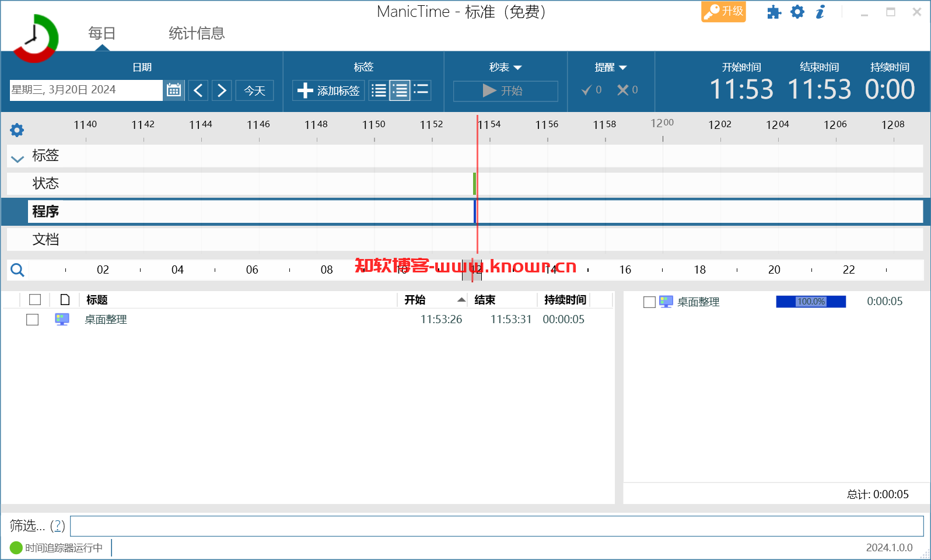This screenshot has width=931, height=560.
Task: Click the 桌面整理 label in summary panel
Action: pyautogui.click(x=698, y=302)
